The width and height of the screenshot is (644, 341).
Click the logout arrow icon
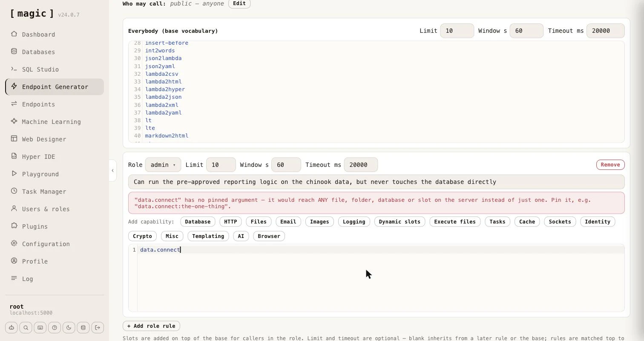(98, 328)
